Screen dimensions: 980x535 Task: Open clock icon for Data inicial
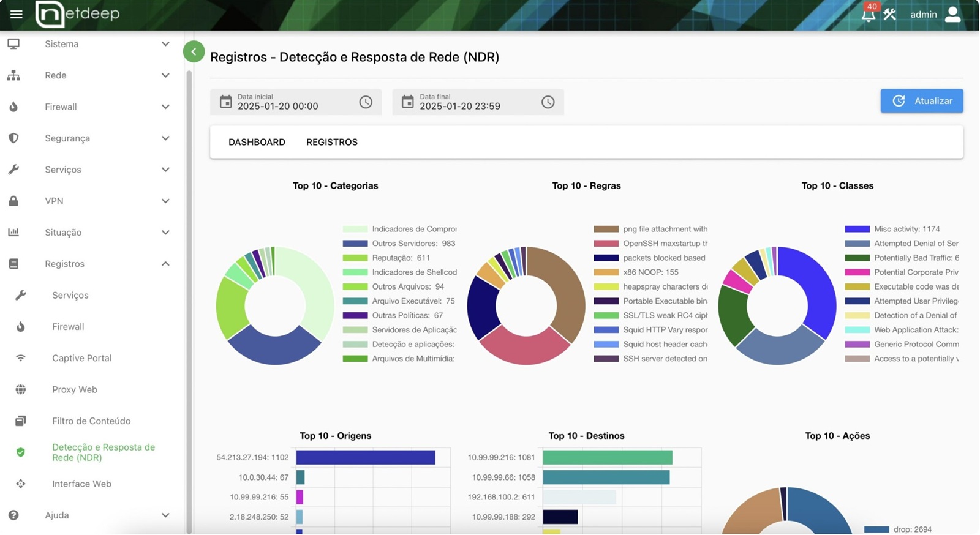point(366,102)
